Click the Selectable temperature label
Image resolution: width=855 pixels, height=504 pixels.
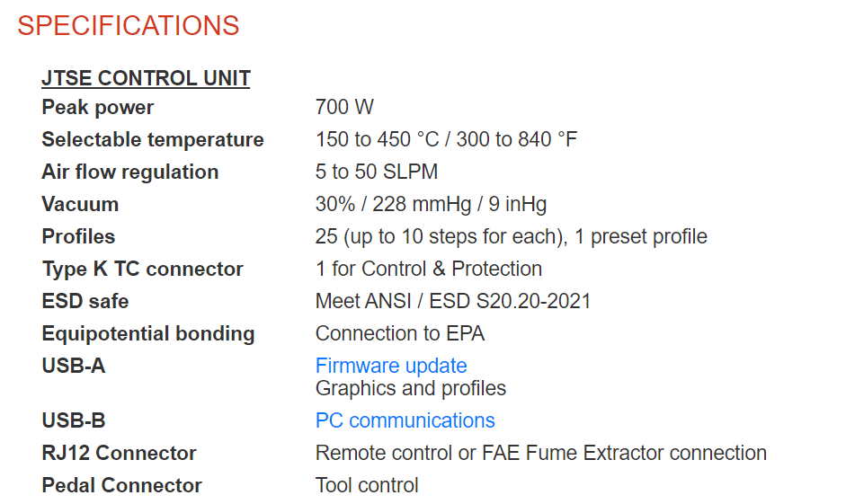tap(153, 139)
